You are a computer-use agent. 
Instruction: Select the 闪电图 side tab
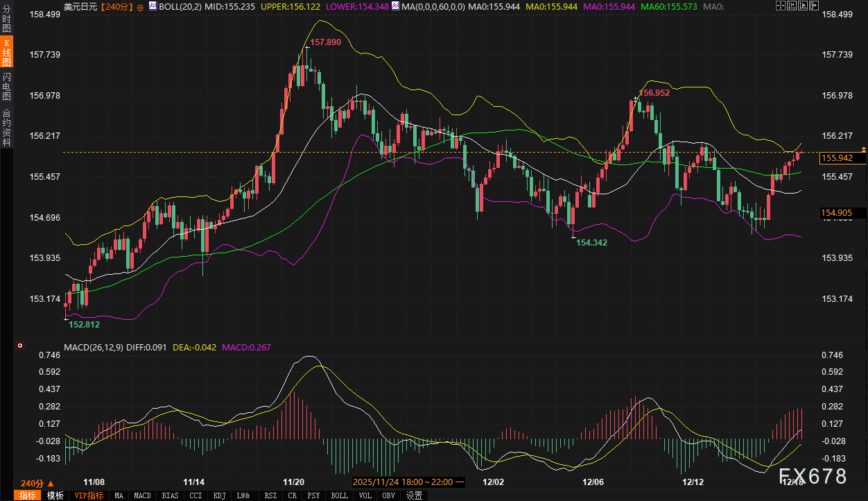pyautogui.click(x=6, y=85)
